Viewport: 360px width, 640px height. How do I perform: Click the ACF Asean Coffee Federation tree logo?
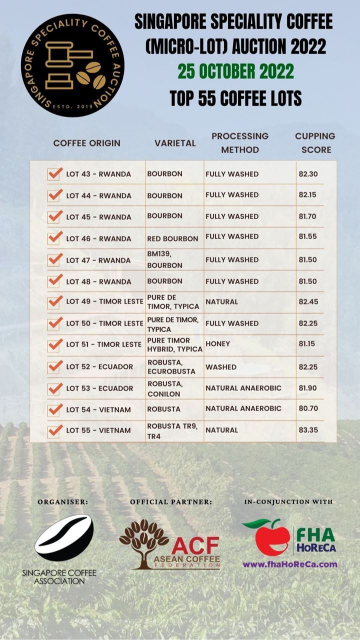click(170, 544)
